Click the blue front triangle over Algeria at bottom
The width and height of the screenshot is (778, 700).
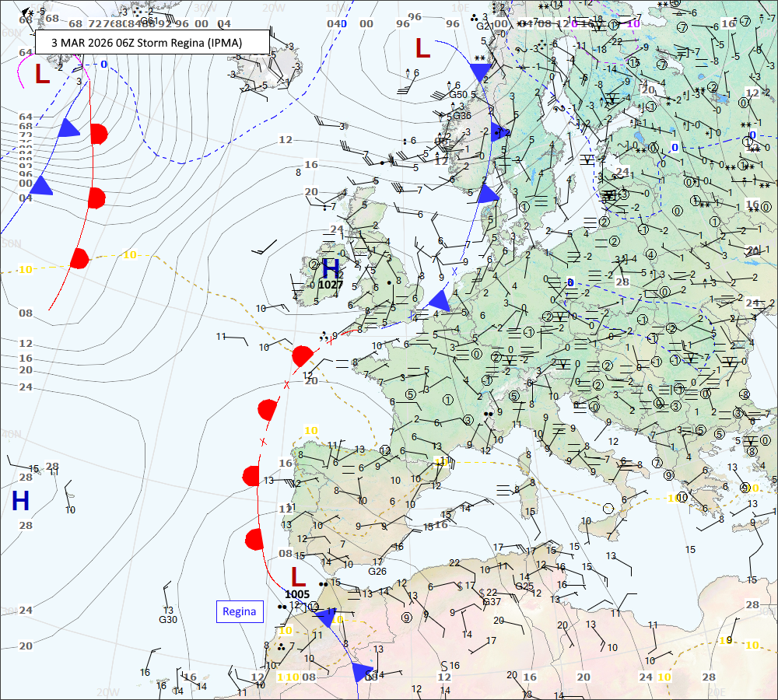coord(360,672)
